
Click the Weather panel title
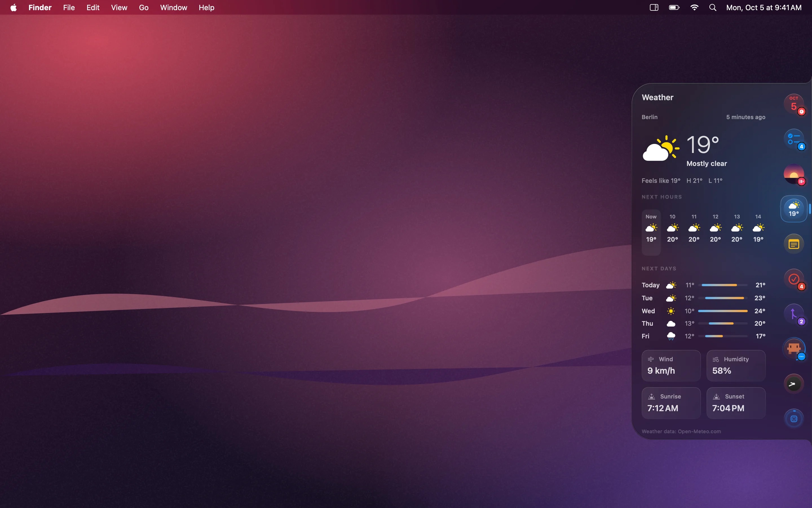point(657,97)
